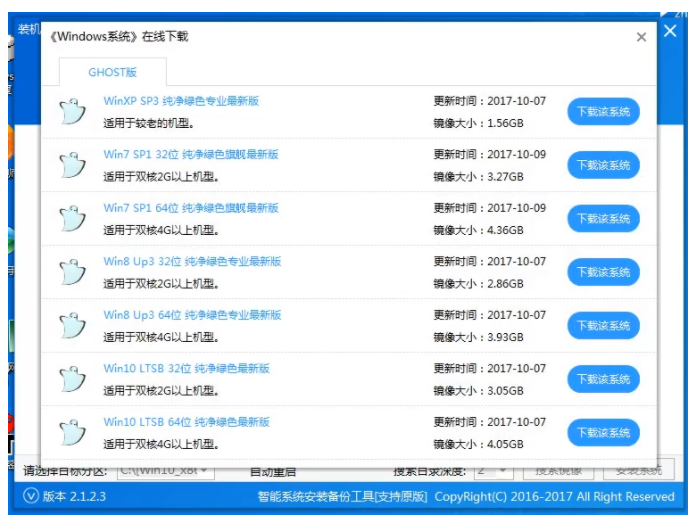Click the Win10 LTSB 64位 纯净绿色最新版 title
This screenshot has width=694, height=522.
point(186,422)
